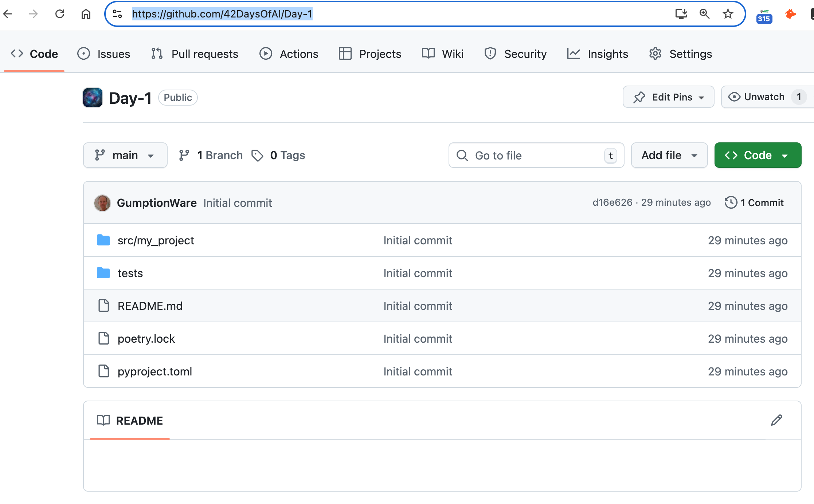Open the tests folder

130,273
